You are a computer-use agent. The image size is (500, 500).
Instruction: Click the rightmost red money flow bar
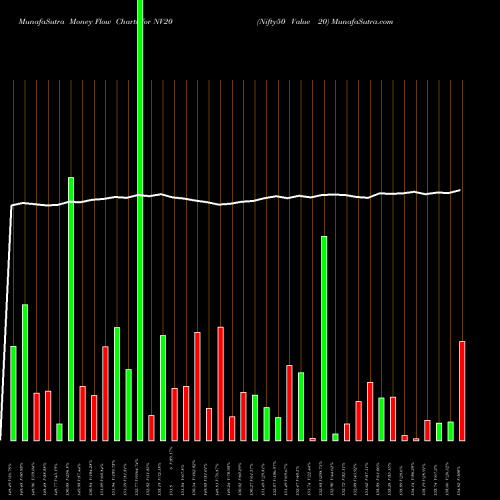tap(462, 391)
